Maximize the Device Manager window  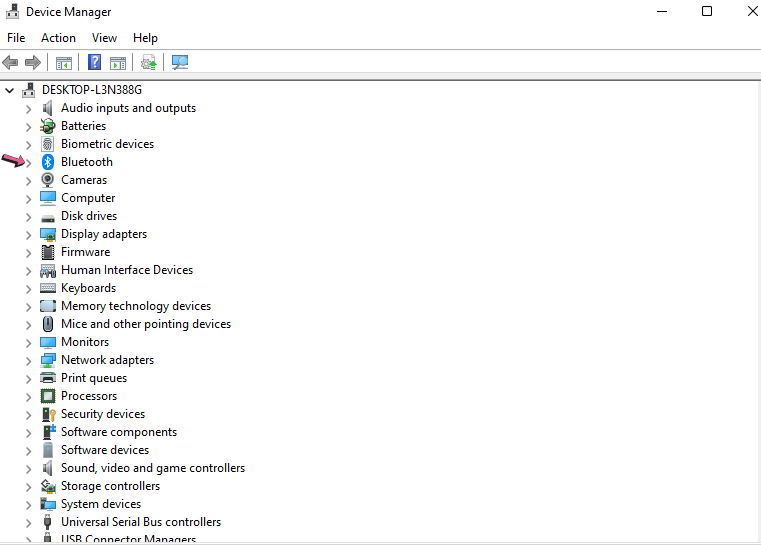coord(707,11)
